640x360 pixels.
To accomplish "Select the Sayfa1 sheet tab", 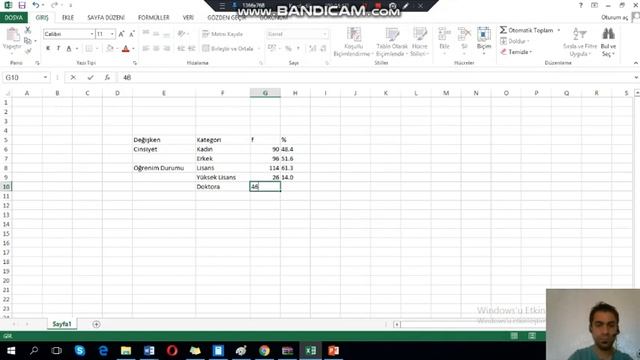I will point(62,324).
